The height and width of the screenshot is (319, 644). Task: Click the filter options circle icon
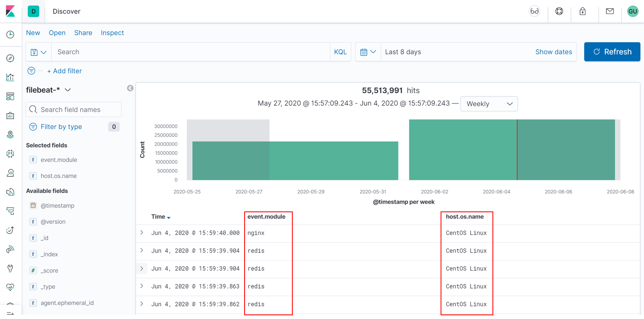(31, 71)
